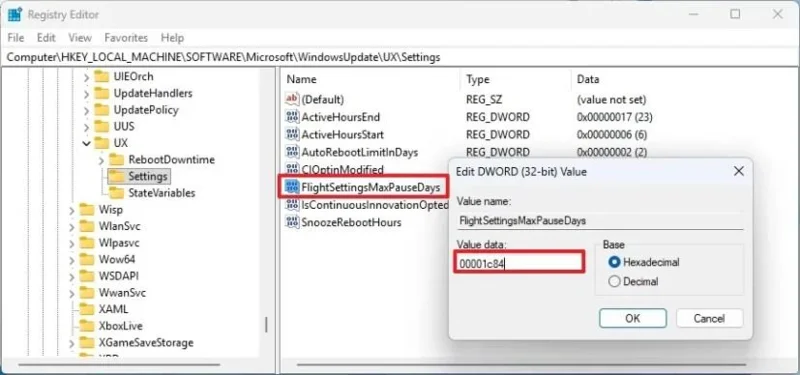Expand the UUS tree node

click(x=86, y=127)
